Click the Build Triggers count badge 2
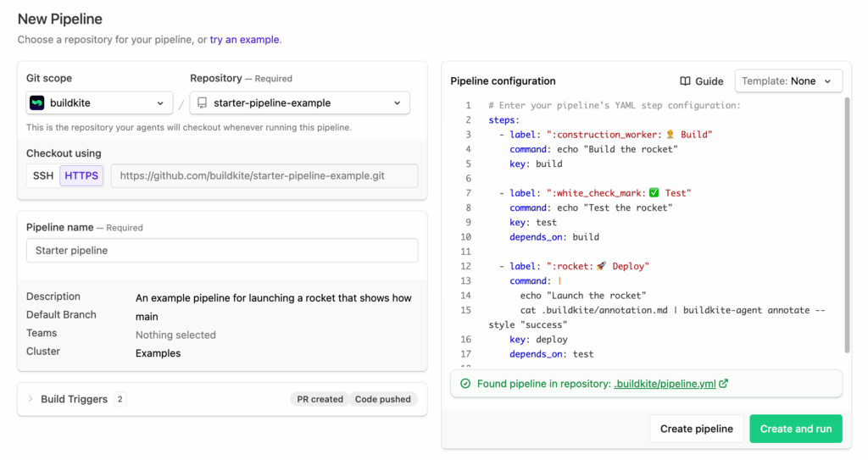The image size is (868, 460). coord(120,399)
